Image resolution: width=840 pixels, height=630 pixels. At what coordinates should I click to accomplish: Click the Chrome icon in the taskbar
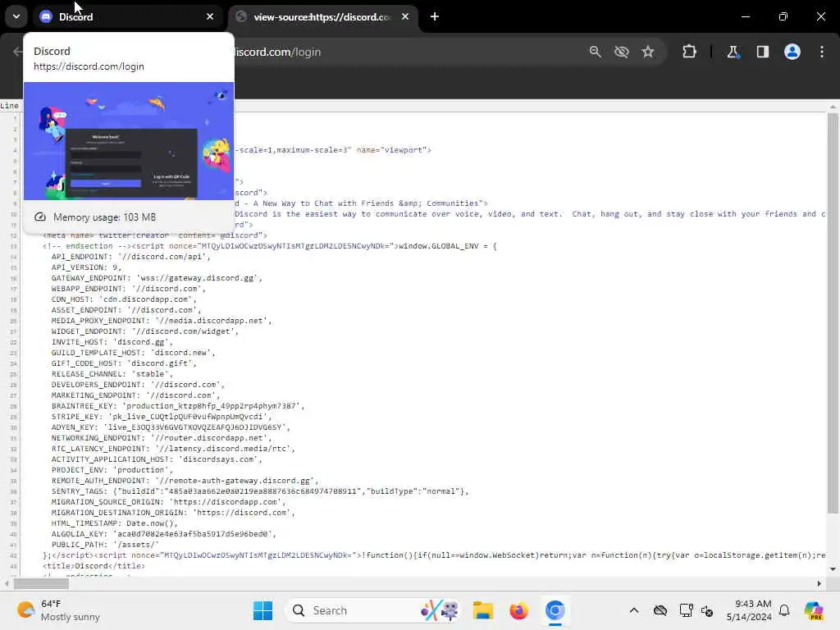point(555,610)
